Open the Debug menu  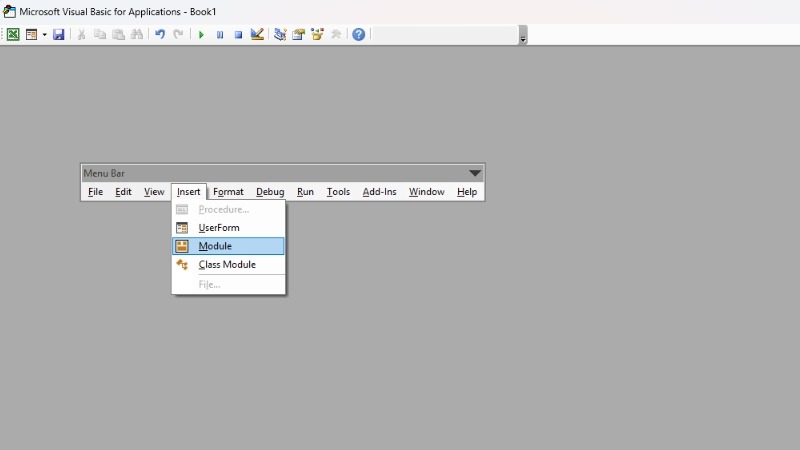coord(270,192)
